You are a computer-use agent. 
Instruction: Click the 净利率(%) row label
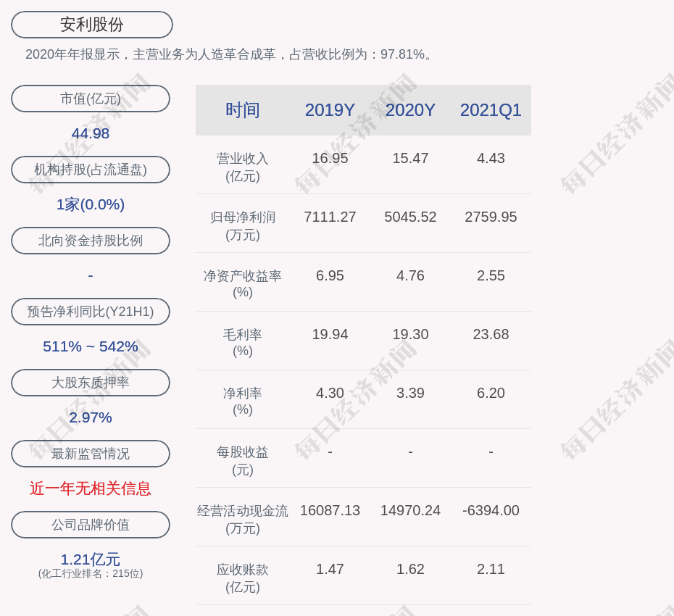[243, 401]
